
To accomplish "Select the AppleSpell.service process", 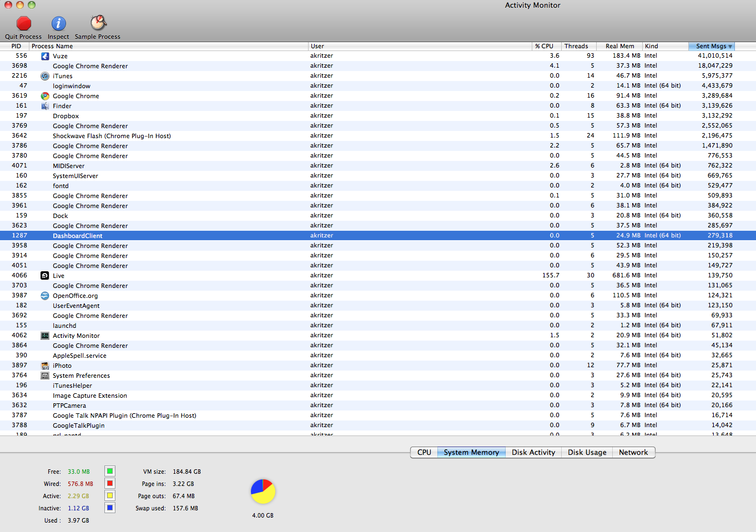I will coord(378,356).
